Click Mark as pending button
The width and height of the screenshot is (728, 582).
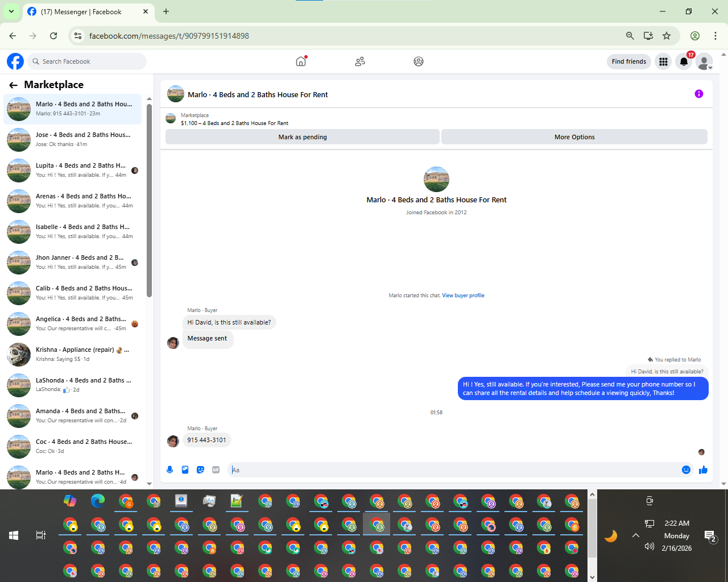pos(303,137)
